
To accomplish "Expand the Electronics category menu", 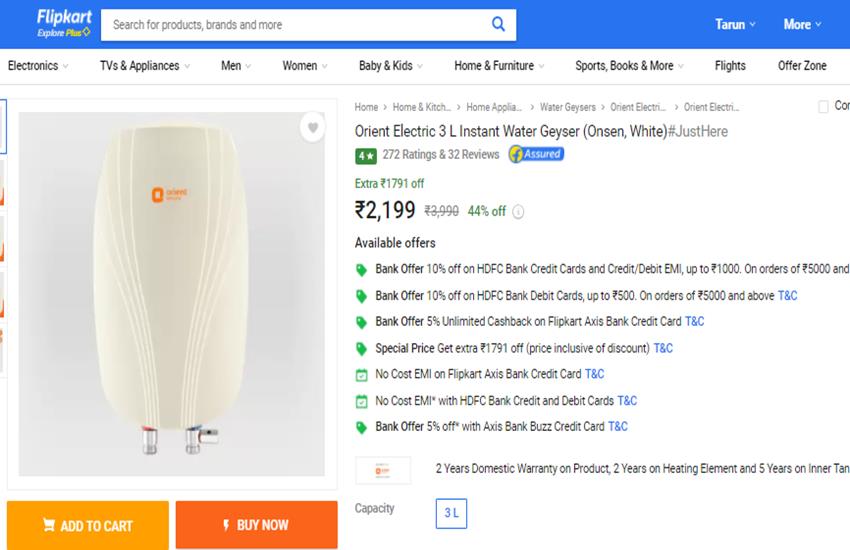I will (38, 66).
